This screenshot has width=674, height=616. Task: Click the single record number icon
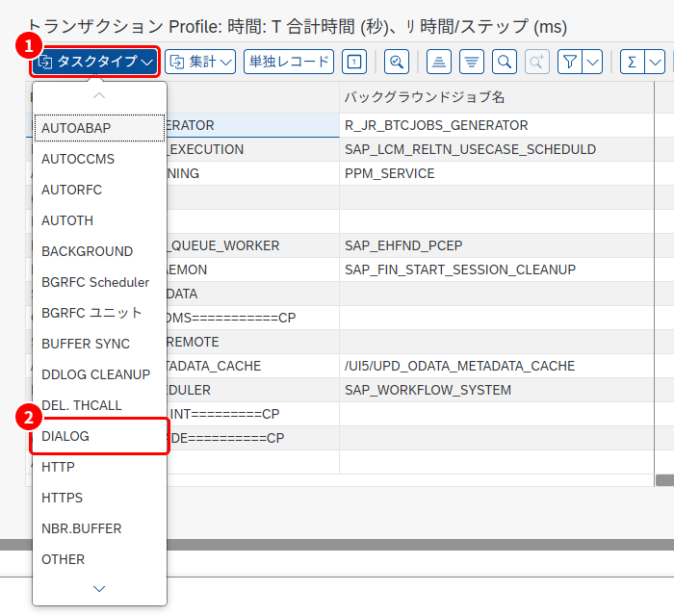point(354,62)
